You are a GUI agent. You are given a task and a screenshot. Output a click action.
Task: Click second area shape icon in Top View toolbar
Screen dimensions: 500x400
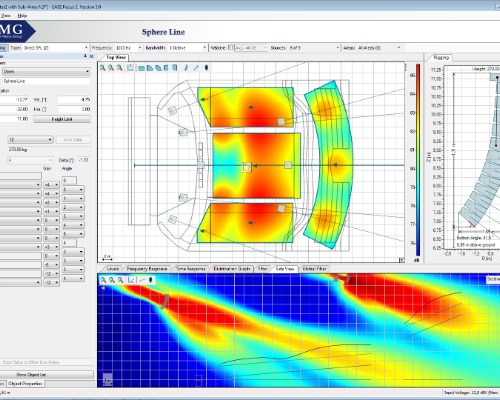(150, 68)
